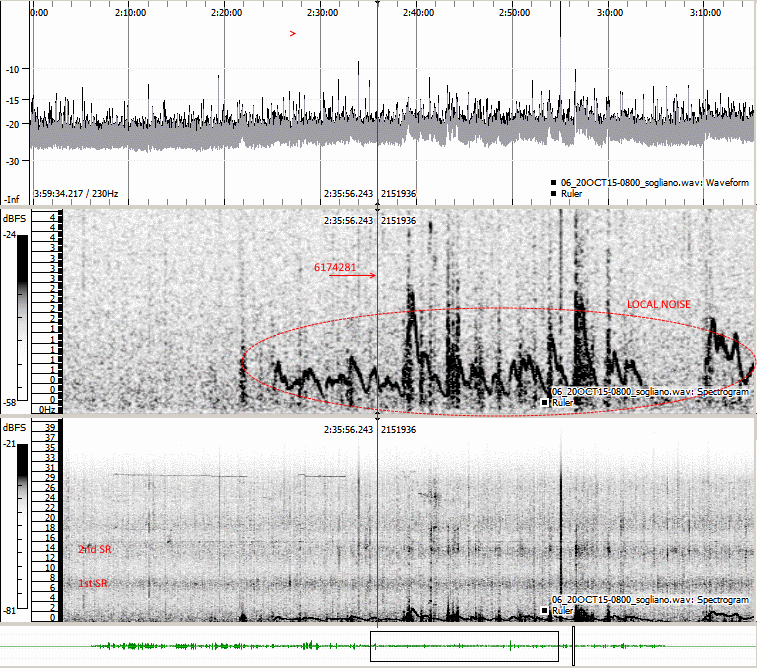Click the pane resize arrow between spectrograms
The height and width of the screenshot is (668, 757).
[377, 413]
